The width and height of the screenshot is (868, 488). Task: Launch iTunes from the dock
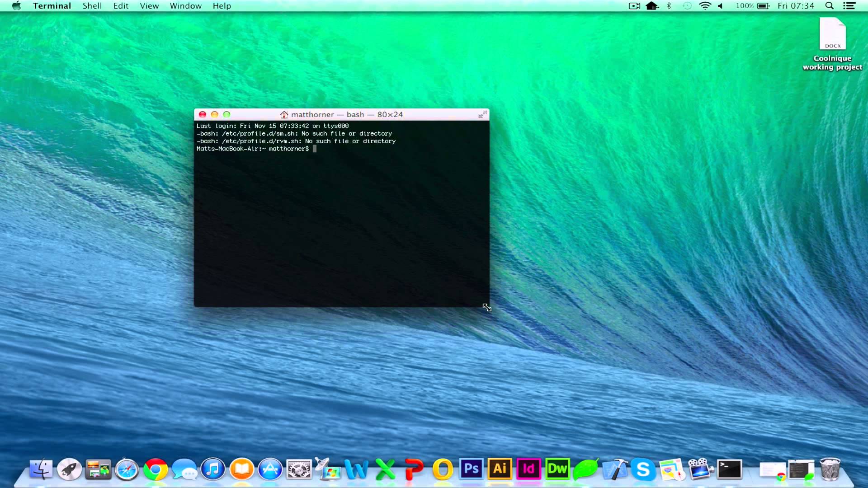213,470
